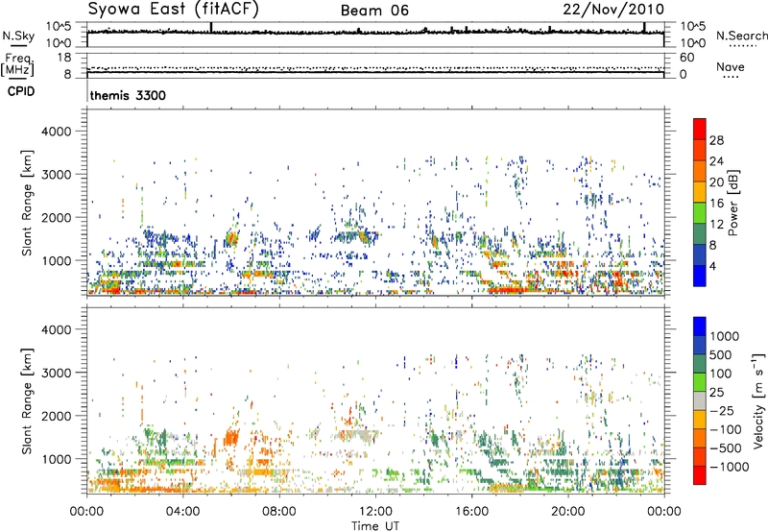Screen dimensions: 768x532
Task: Click the dotted line sample under Nave
Action: [x=731, y=77]
